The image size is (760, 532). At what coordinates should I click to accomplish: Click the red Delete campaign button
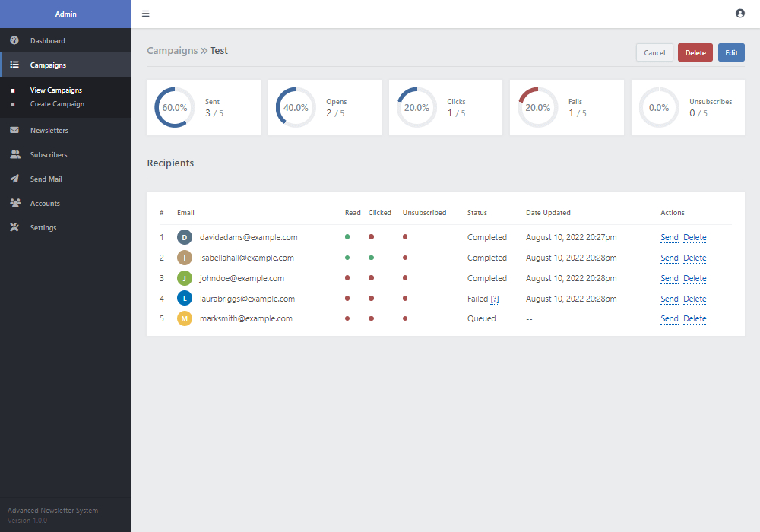(x=695, y=52)
